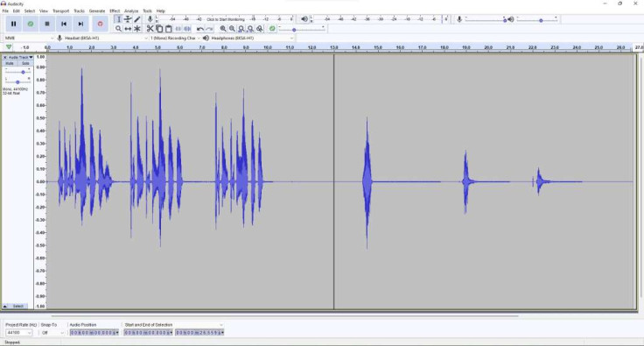Viewport: 644px width, 346px height.
Task: Click the Zoom In icon
Action: 223,29
